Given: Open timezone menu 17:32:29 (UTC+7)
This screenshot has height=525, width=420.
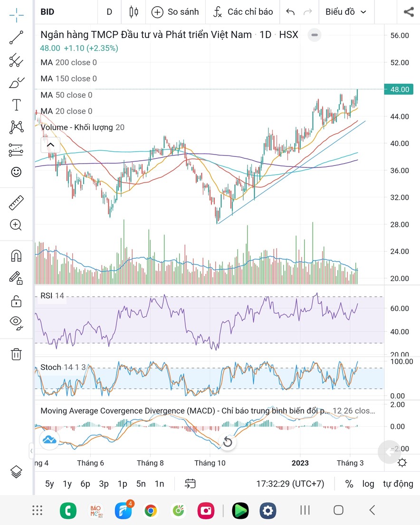Looking at the screenshot, I should pyautogui.click(x=290, y=484).
